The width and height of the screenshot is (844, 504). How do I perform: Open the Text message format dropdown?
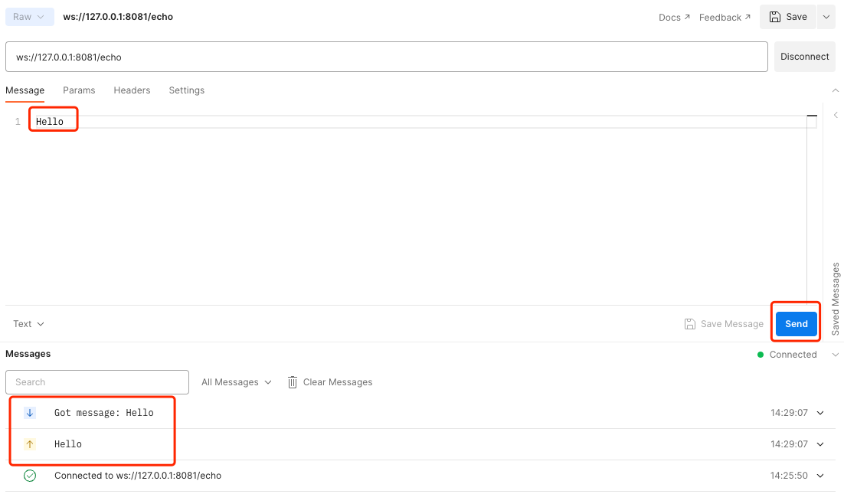click(28, 323)
